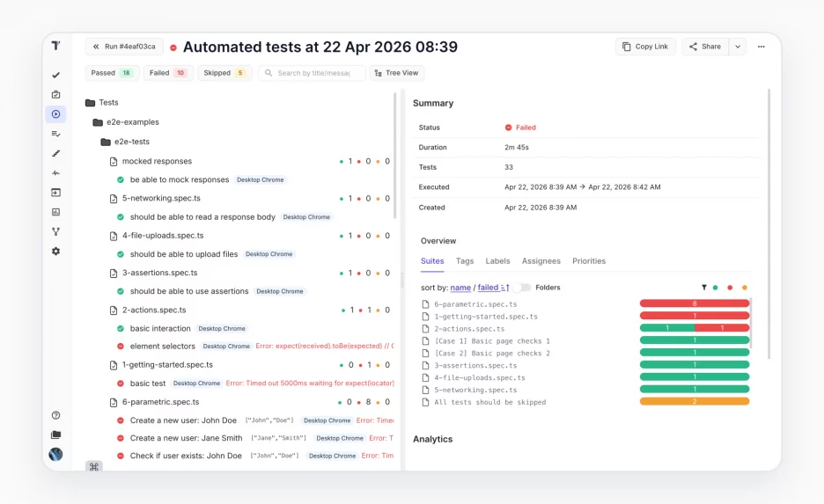Sort suites by the name link
The height and width of the screenshot is (504, 824).
click(x=460, y=288)
